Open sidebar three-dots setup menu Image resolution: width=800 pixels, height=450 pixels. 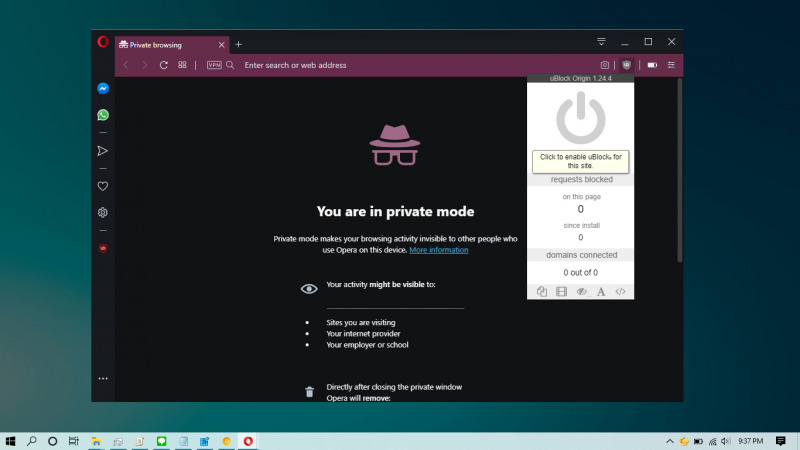tap(103, 379)
